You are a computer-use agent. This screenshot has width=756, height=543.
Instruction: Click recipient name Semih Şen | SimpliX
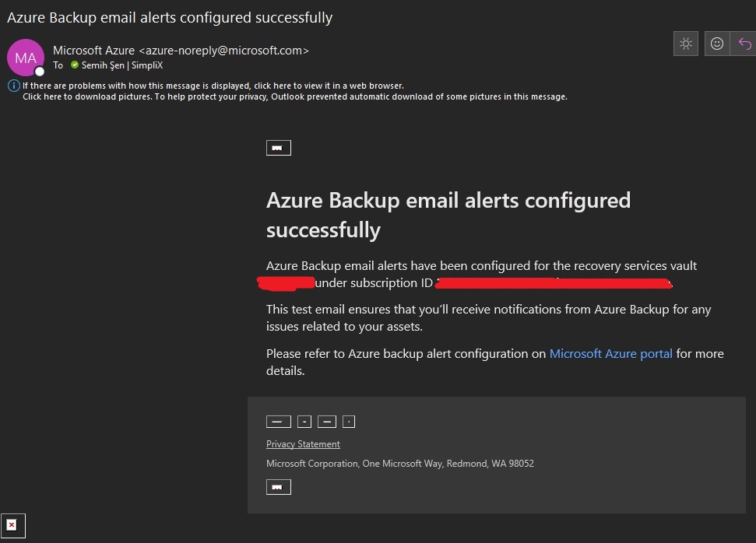[121, 65]
